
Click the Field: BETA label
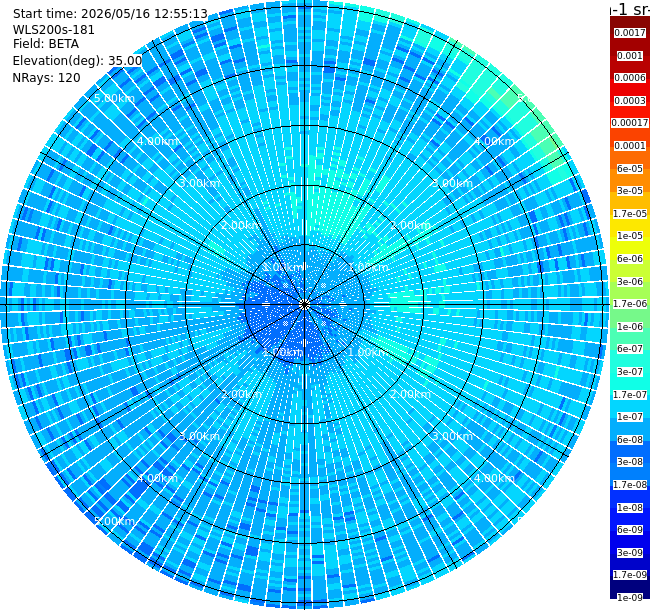point(46,44)
